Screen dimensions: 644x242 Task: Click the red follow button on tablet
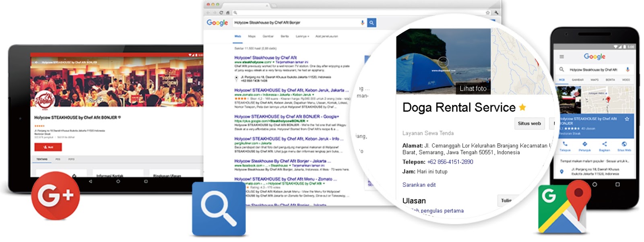(48, 147)
